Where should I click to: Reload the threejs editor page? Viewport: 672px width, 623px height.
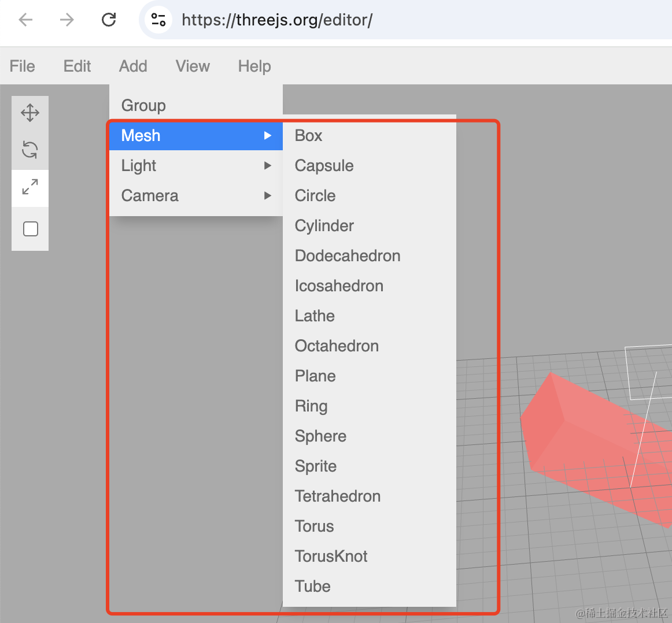(x=108, y=20)
